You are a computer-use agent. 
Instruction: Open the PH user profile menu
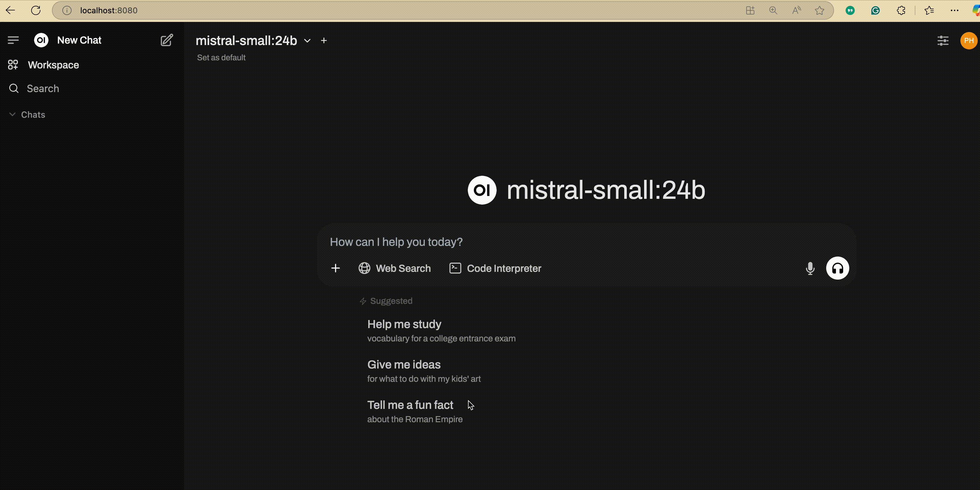(x=968, y=40)
